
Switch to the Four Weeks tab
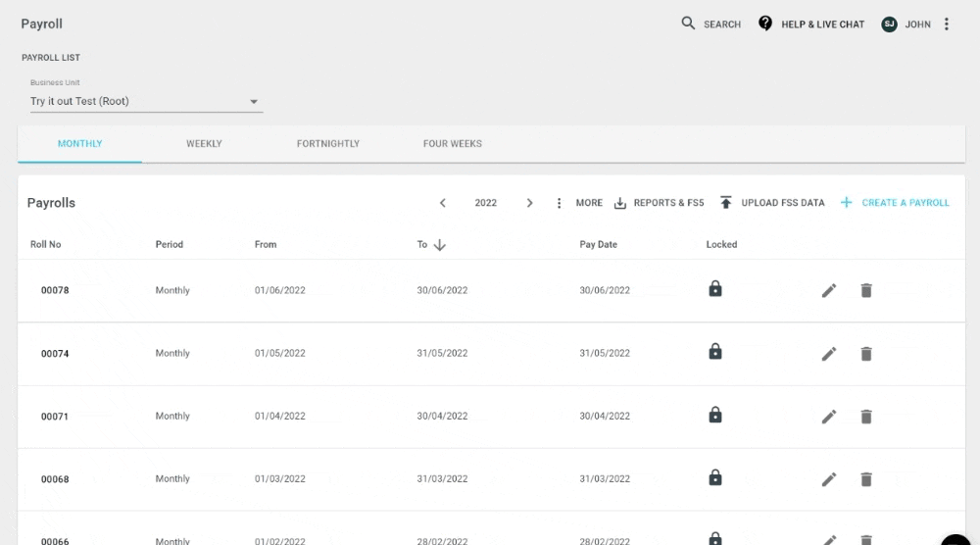[x=453, y=144]
